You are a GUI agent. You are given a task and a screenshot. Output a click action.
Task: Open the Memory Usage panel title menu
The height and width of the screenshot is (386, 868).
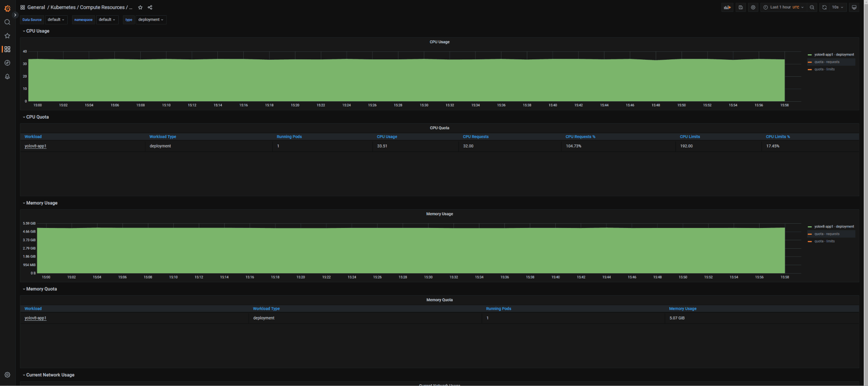pos(440,214)
